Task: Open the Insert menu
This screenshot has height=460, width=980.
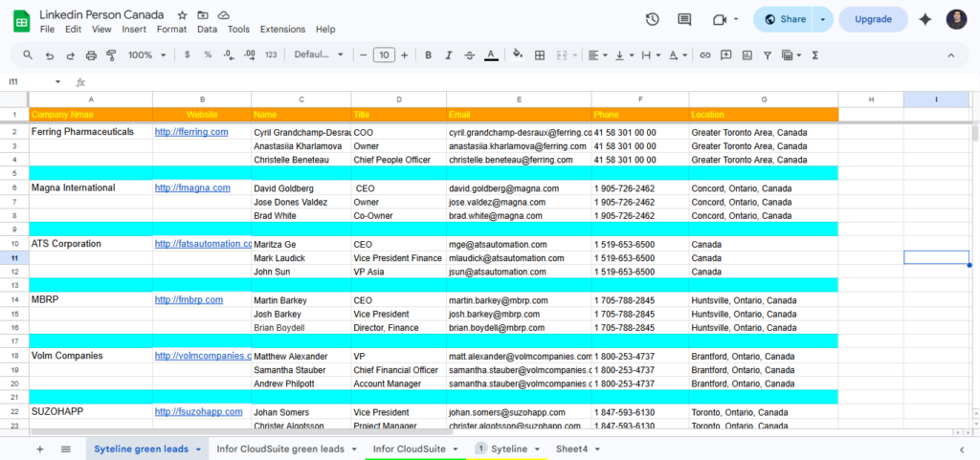Action: click(x=134, y=30)
